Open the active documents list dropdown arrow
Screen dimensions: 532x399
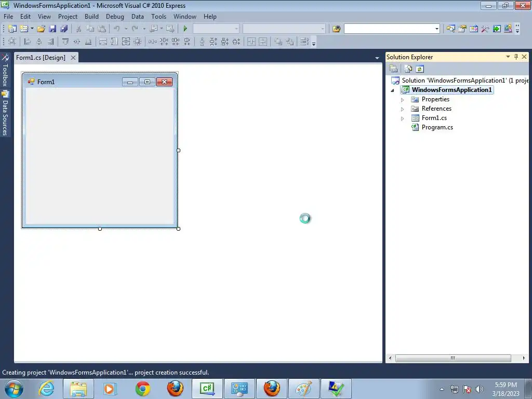[377, 58]
